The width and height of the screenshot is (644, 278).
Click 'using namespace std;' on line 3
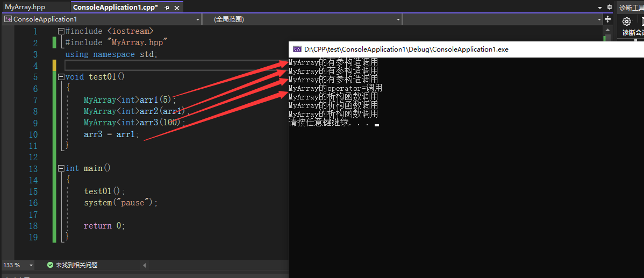[x=111, y=54]
